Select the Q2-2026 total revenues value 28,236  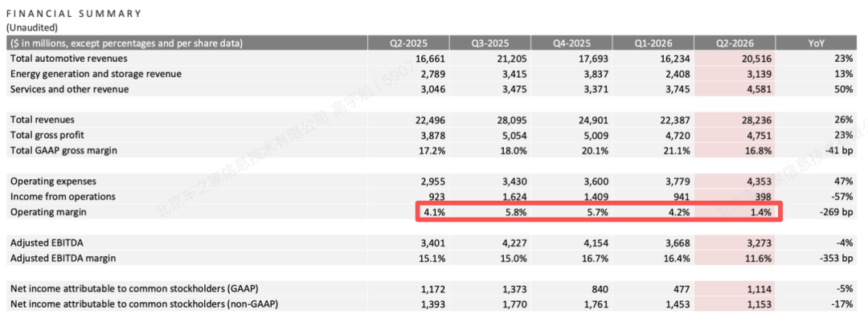coord(757,120)
